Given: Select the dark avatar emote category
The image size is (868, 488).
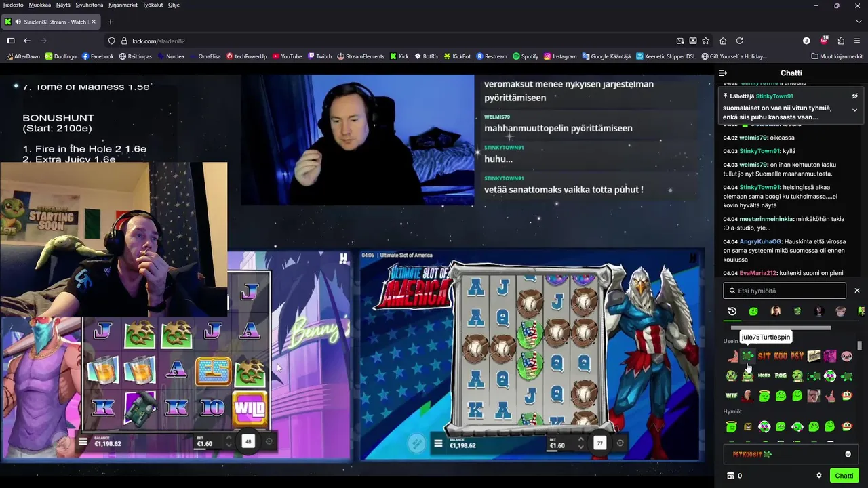Looking at the screenshot, I should (x=819, y=311).
